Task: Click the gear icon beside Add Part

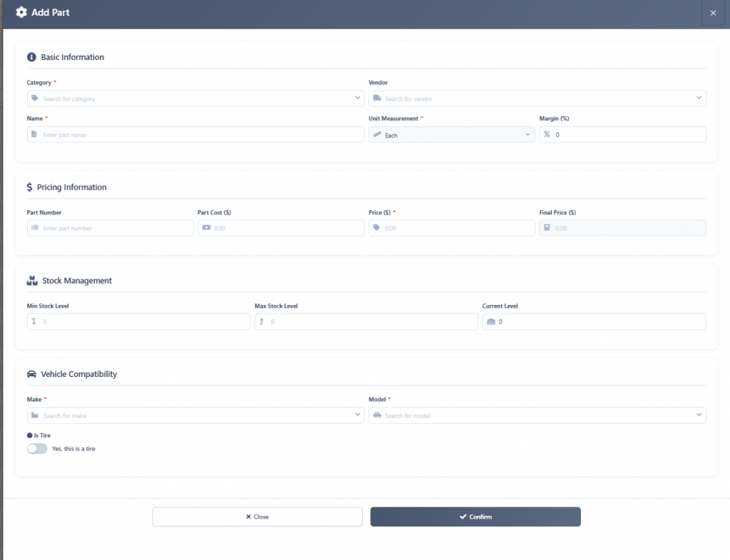Action: (21, 13)
